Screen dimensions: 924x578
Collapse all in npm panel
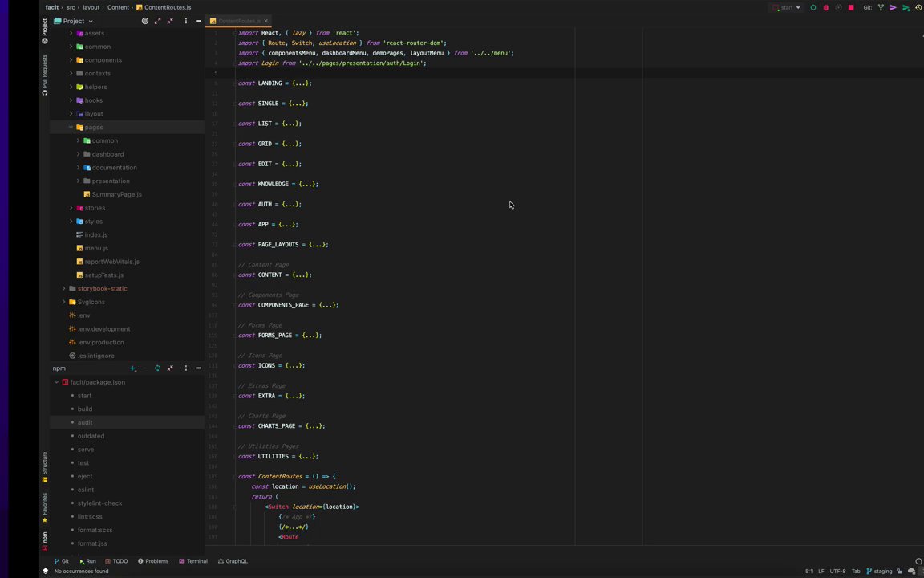pyautogui.click(x=170, y=368)
